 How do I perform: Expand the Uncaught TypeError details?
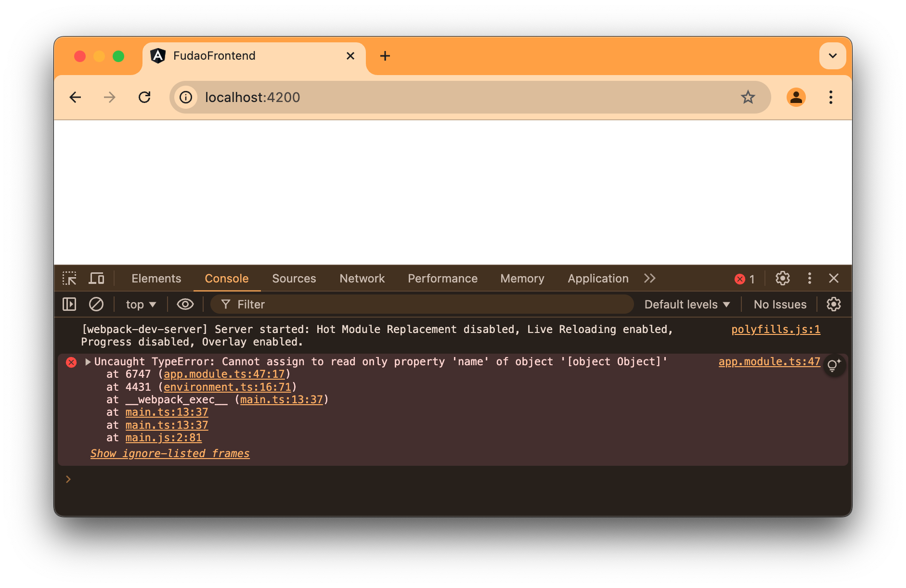[88, 361]
